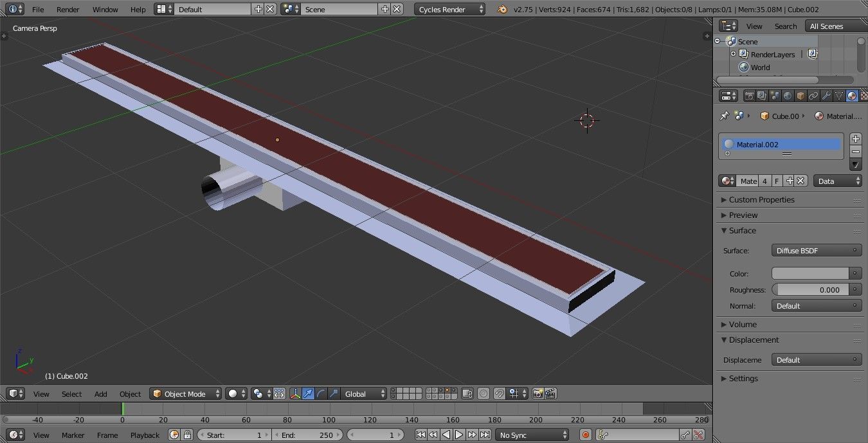The height and width of the screenshot is (443, 868).
Task: Click the insert keyframes key icon
Action: tap(686, 435)
